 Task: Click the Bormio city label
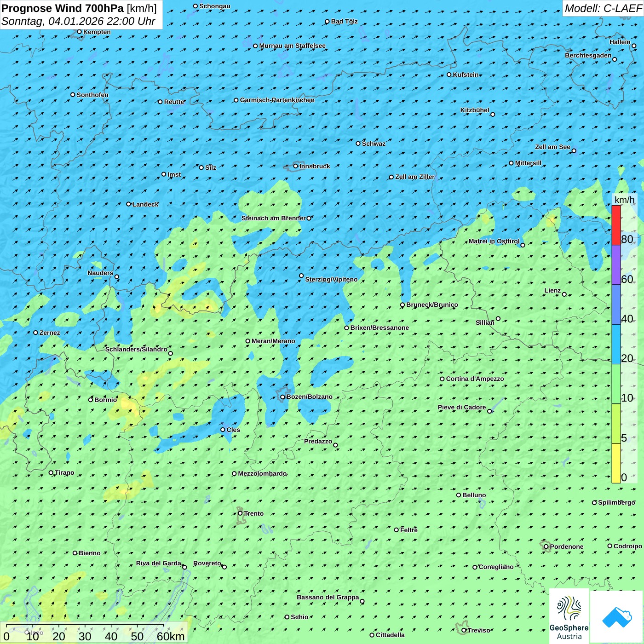pyautogui.click(x=105, y=400)
